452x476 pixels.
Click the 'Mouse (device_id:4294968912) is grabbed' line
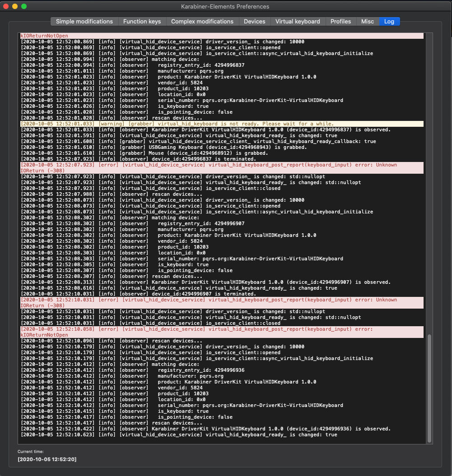coord(144,153)
